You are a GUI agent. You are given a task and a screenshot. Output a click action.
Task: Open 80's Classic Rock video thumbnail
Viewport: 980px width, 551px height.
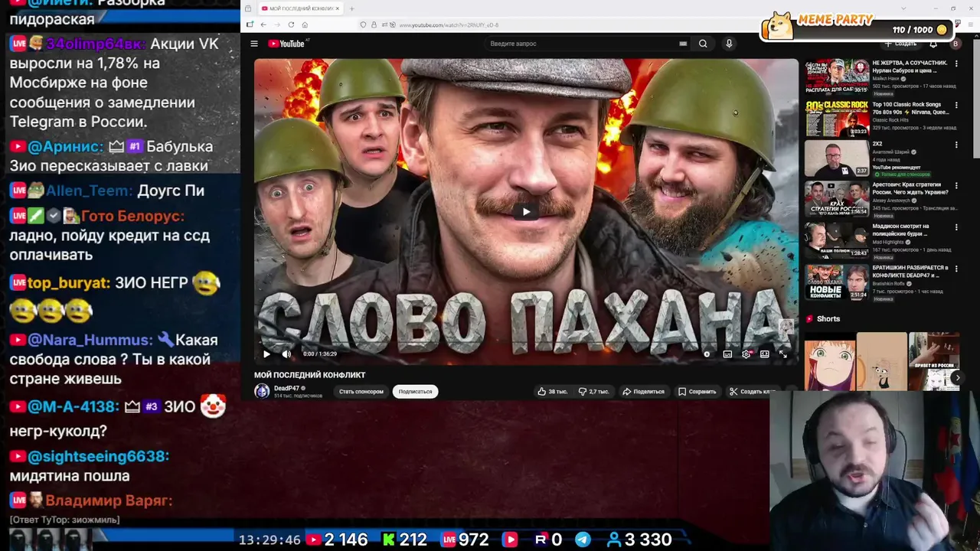tap(836, 117)
